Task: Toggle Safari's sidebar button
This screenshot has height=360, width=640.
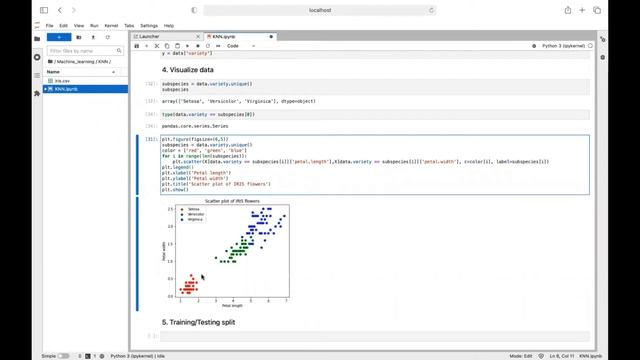Action: click(44, 10)
